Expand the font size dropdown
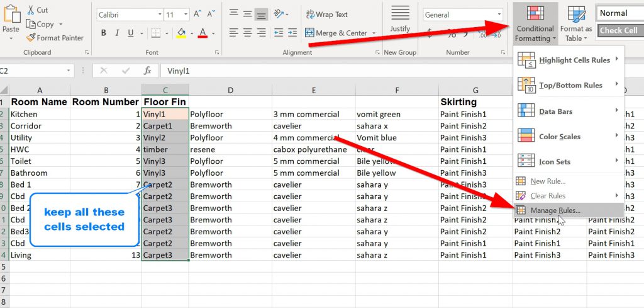The width and height of the screenshot is (644, 308). pyautogui.click(x=186, y=14)
